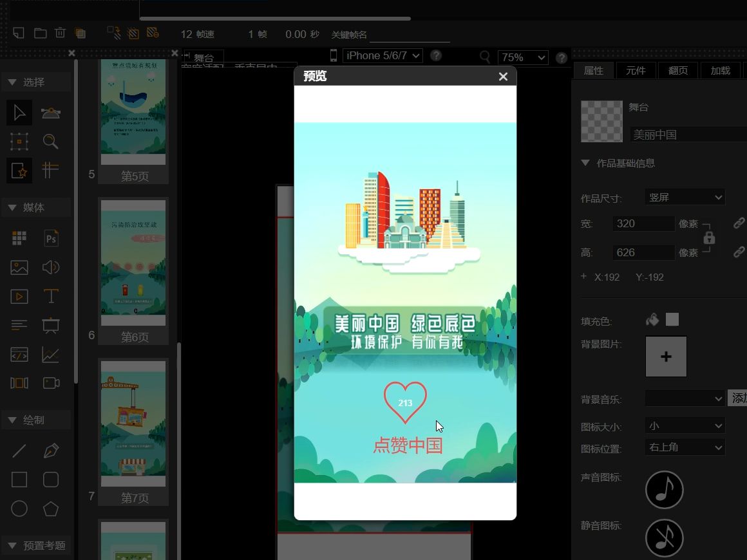Open the 75% zoom dropdown
Image resolution: width=747 pixels, height=560 pixels.
pyautogui.click(x=523, y=58)
